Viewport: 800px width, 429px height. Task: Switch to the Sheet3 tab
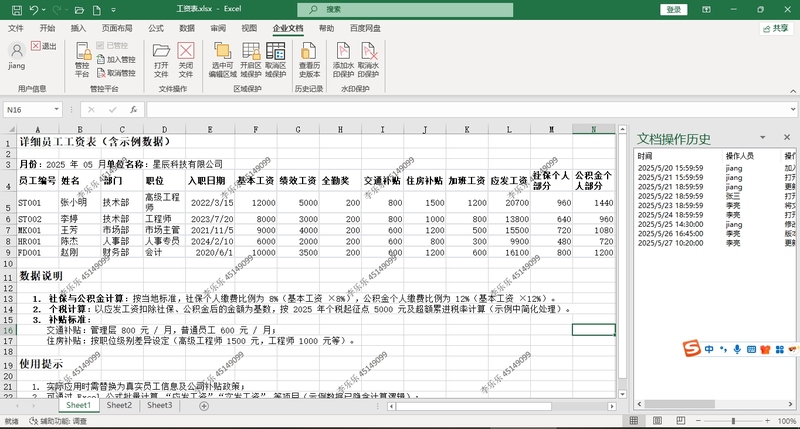pos(160,406)
